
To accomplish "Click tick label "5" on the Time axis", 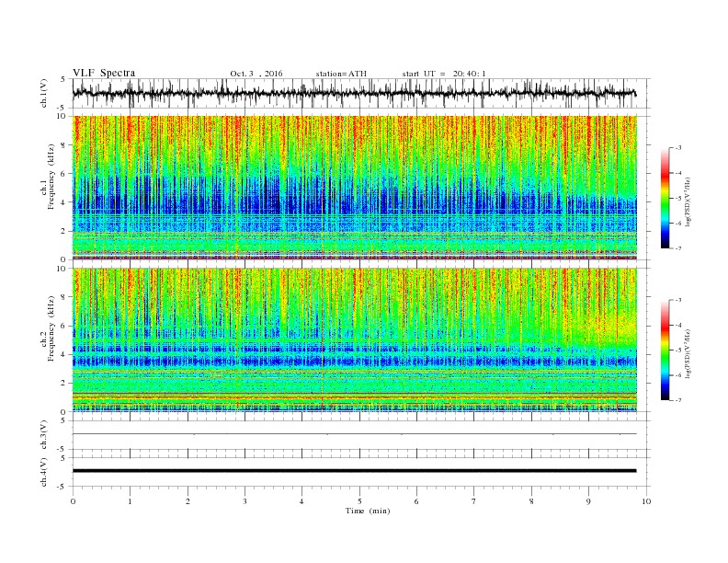I will [359, 501].
